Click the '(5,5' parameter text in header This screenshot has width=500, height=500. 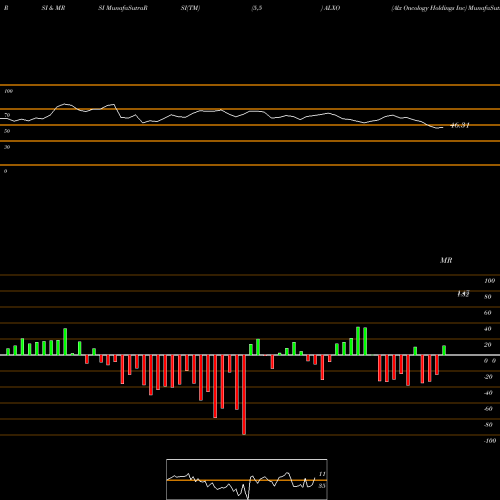257,8
